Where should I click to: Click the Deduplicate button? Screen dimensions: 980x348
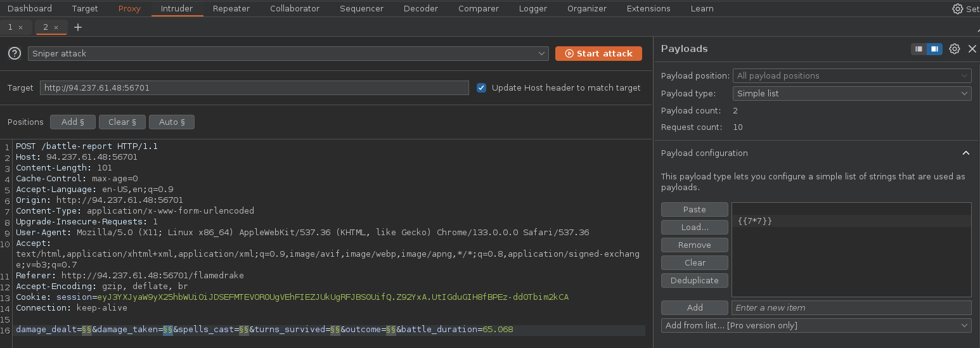click(695, 280)
